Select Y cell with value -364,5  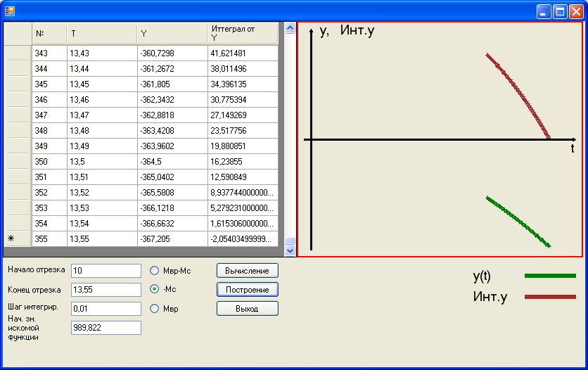point(172,162)
